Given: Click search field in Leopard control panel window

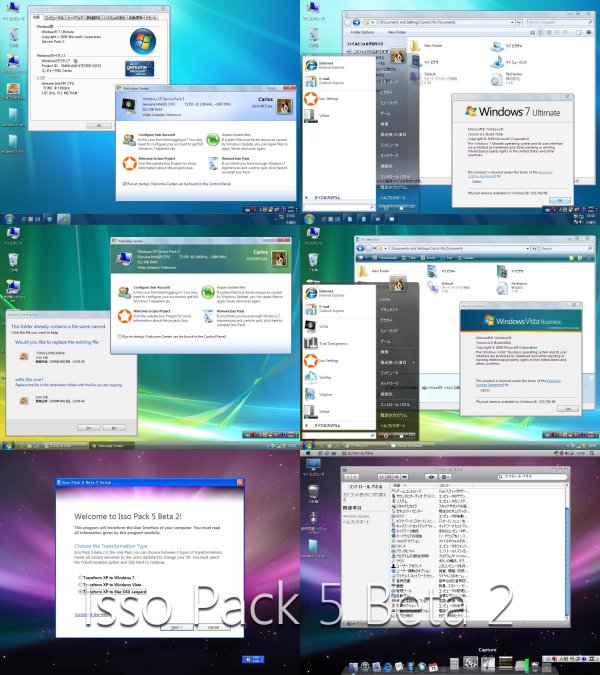Looking at the screenshot, I should click(x=532, y=477).
